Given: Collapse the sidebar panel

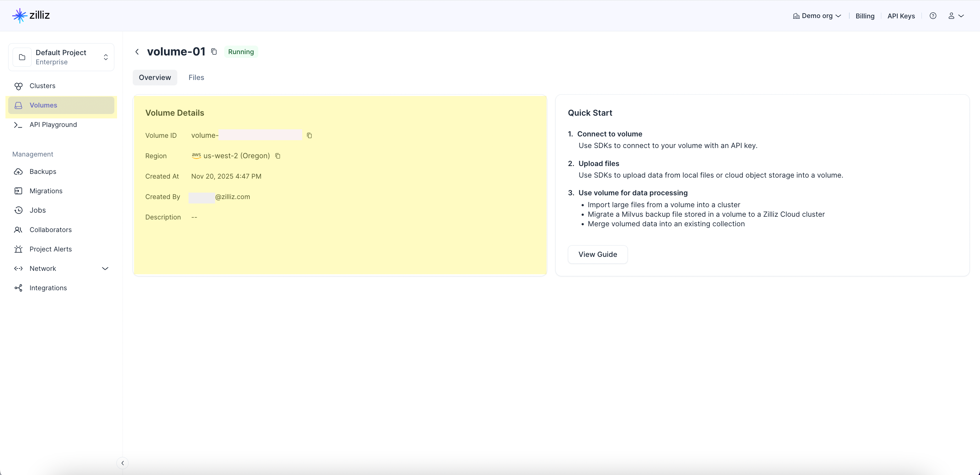Looking at the screenshot, I should pos(122,463).
